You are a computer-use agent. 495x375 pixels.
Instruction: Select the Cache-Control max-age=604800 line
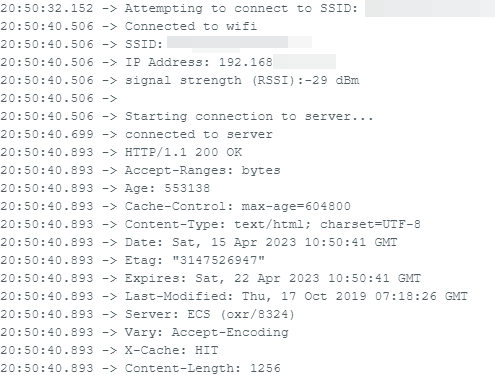pyautogui.click(x=175, y=206)
